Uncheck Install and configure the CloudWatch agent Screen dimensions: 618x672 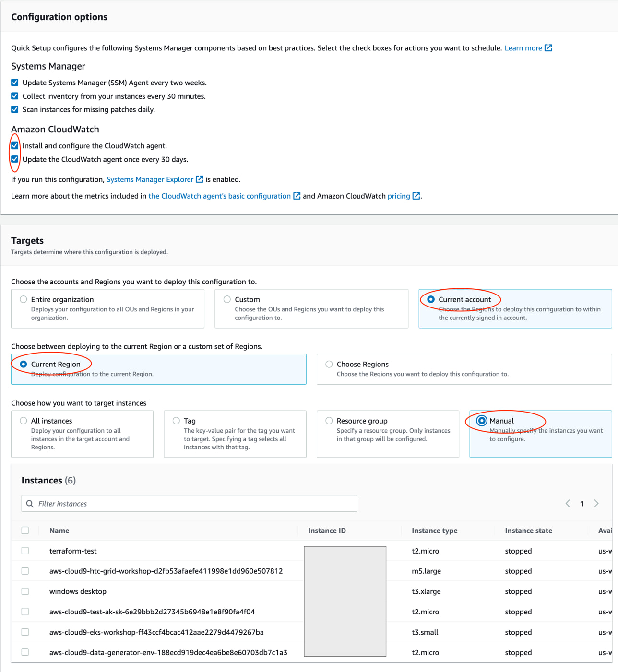pos(14,145)
